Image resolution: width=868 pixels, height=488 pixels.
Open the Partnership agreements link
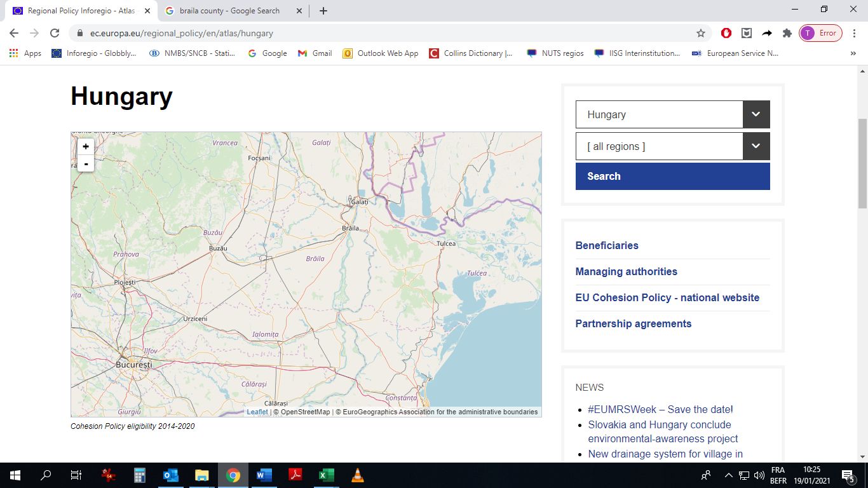[x=634, y=323]
